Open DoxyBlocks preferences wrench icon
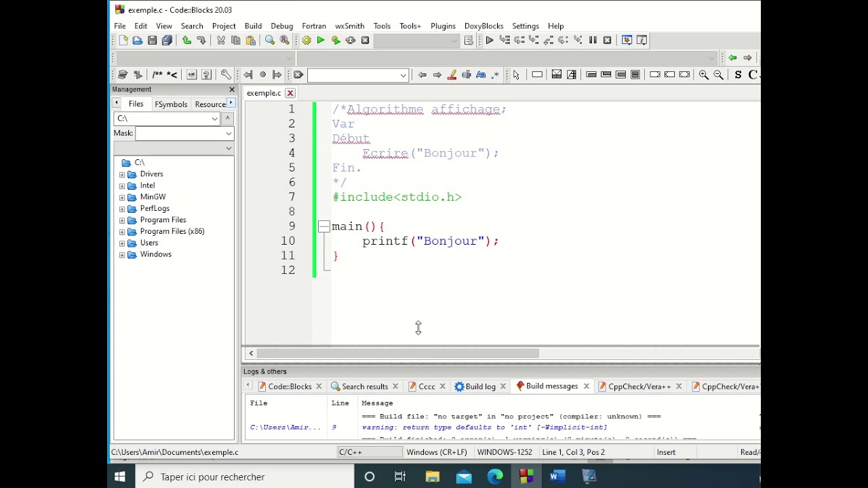This screenshot has width=868, height=488. (x=226, y=75)
